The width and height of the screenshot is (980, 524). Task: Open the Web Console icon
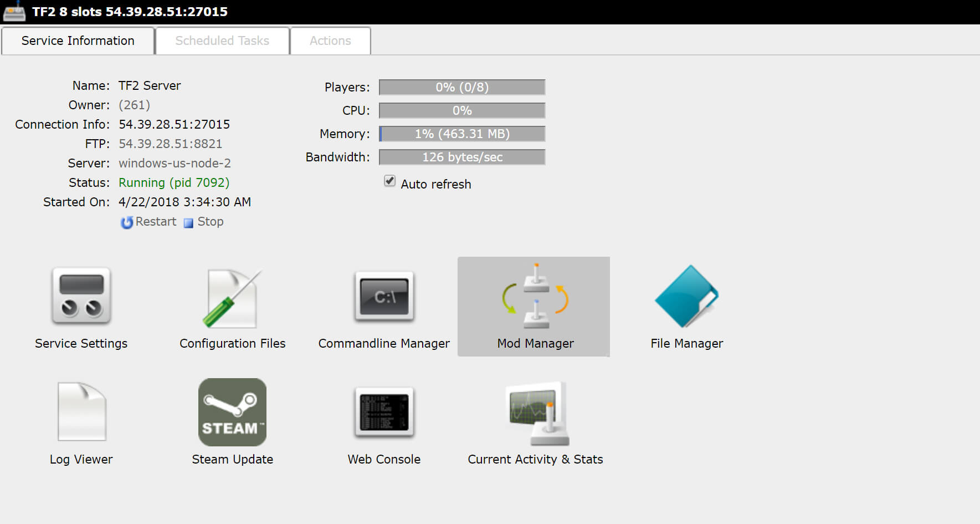(x=384, y=412)
